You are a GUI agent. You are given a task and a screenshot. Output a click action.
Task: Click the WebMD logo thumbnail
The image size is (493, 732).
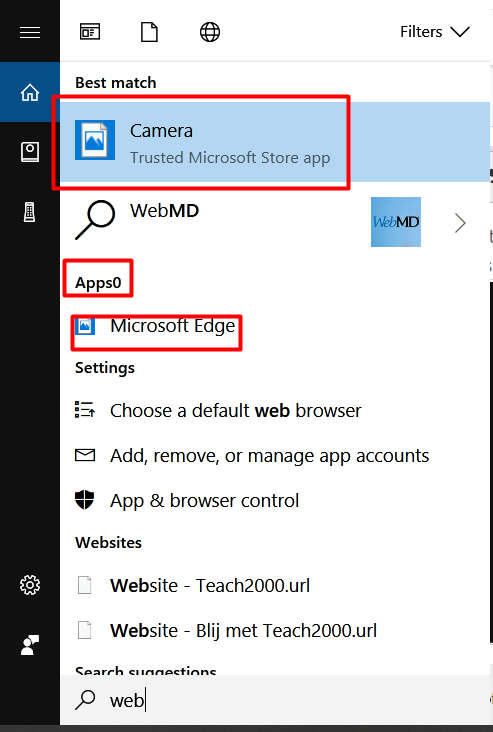pyautogui.click(x=396, y=222)
